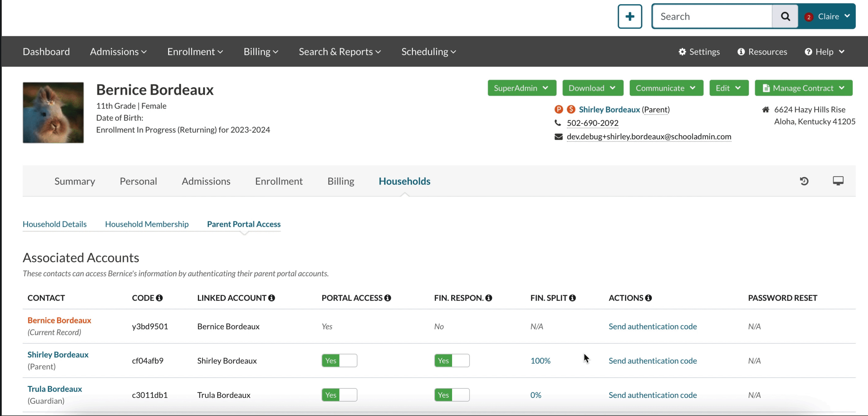868x416 pixels.
Task: Open the Household Membership sub-tab
Action: pyautogui.click(x=147, y=224)
